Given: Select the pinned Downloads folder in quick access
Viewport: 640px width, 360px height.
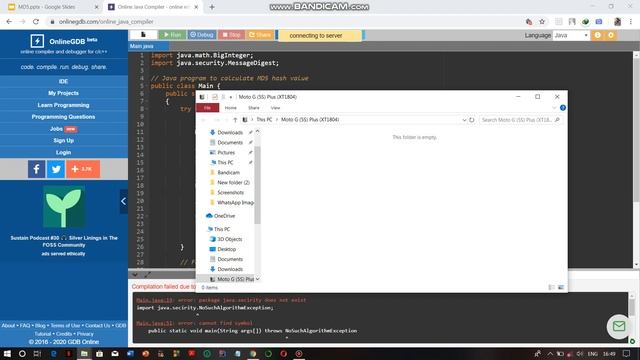Looking at the screenshot, I should pyautogui.click(x=230, y=133).
